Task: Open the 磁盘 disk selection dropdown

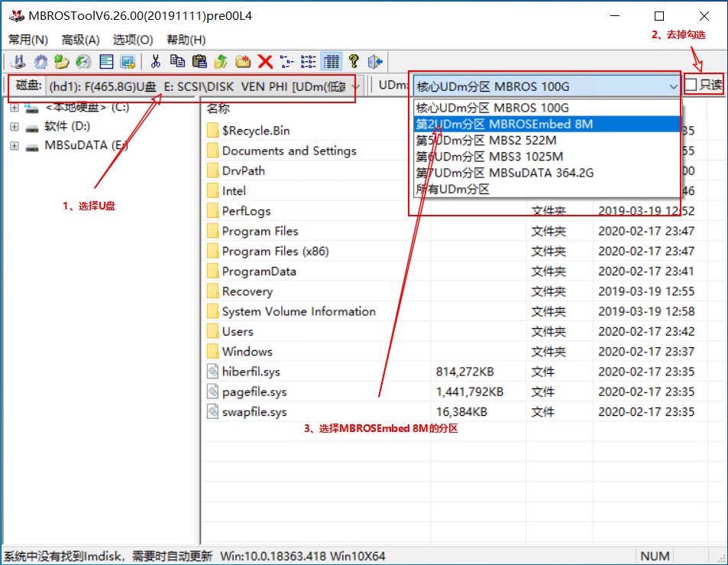Action: point(354,86)
